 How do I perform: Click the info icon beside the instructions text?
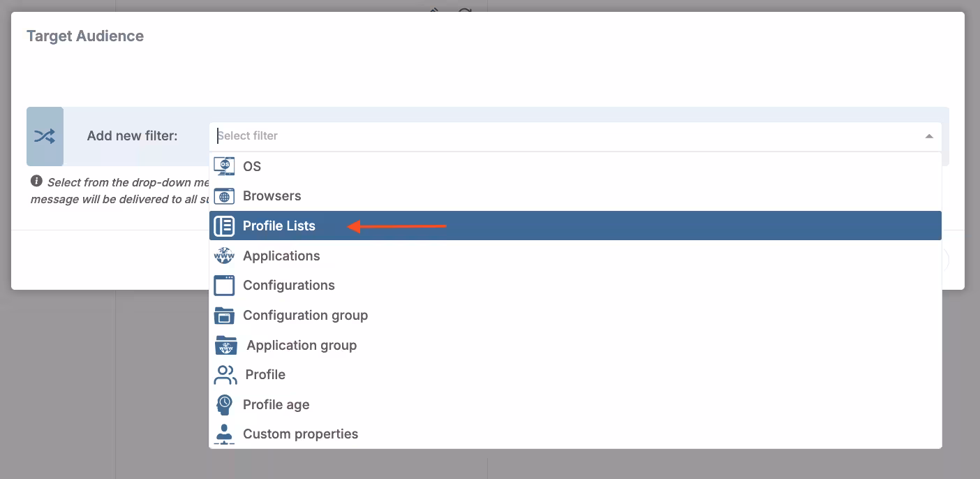[x=36, y=182]
